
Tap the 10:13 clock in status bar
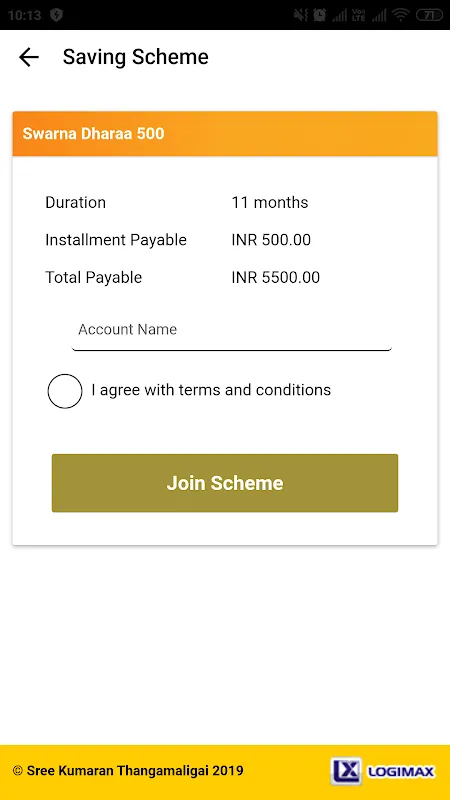(24, 15)
